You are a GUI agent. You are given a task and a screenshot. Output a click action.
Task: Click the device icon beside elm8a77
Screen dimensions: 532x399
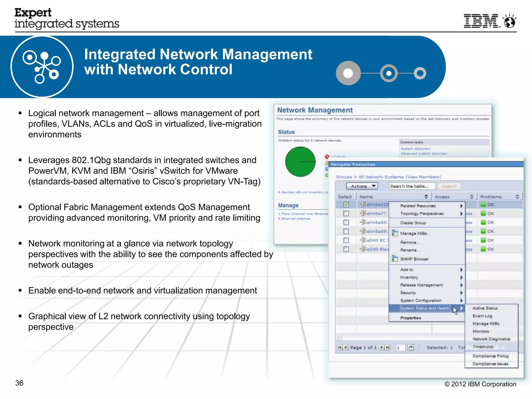[363, 213]
